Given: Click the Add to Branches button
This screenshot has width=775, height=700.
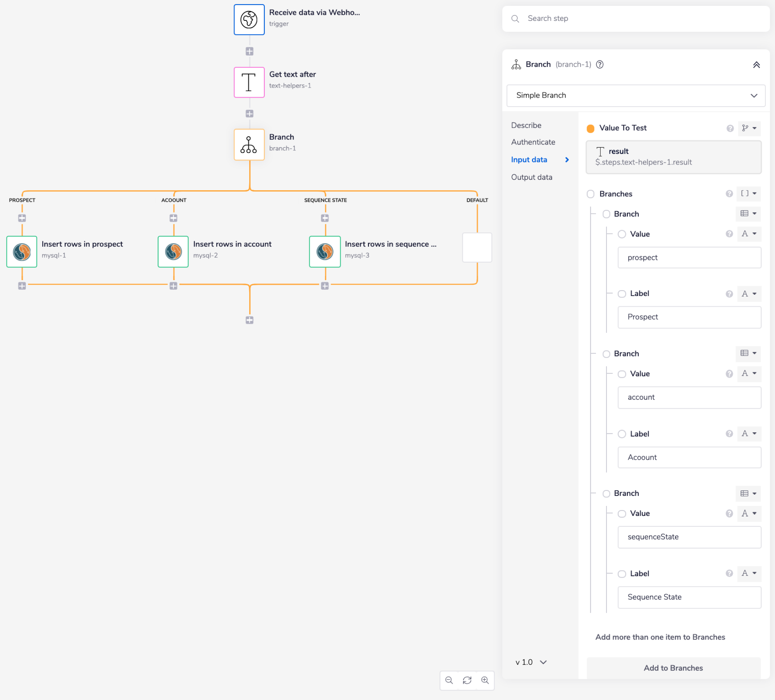Looking at the screenshot, I should [x=673, y=668].
